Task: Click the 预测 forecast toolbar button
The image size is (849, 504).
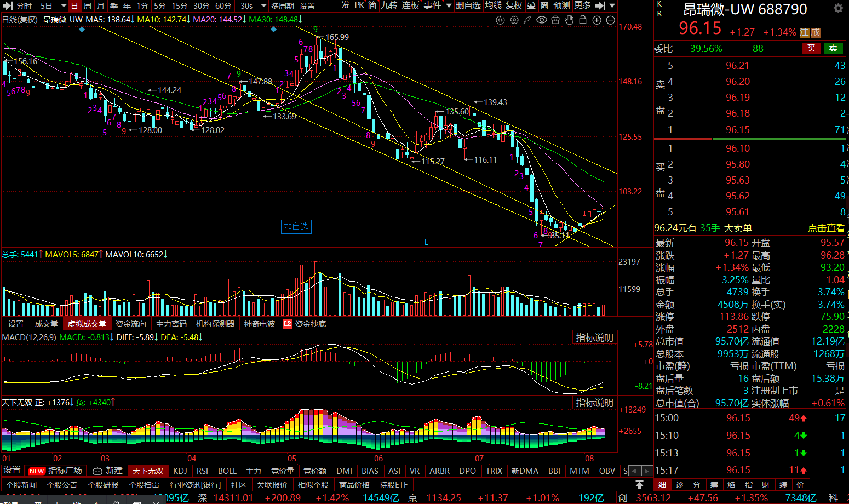Action: point(561,5)
